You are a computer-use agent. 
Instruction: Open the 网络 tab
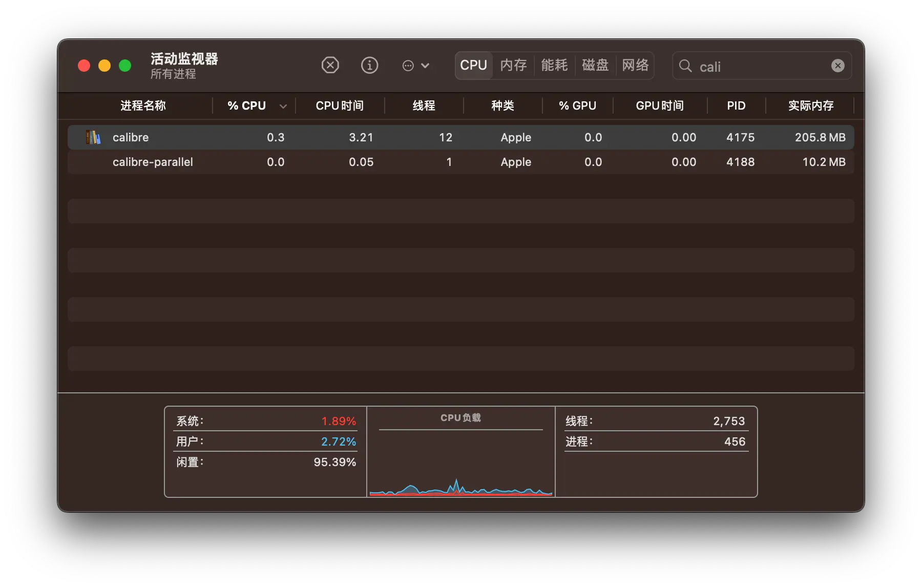[x=635, y=66]
